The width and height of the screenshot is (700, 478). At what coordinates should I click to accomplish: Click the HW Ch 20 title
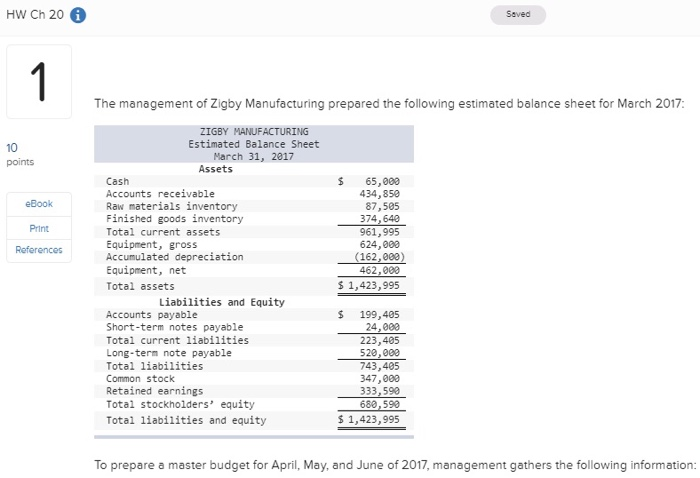(x=35, y=15)
